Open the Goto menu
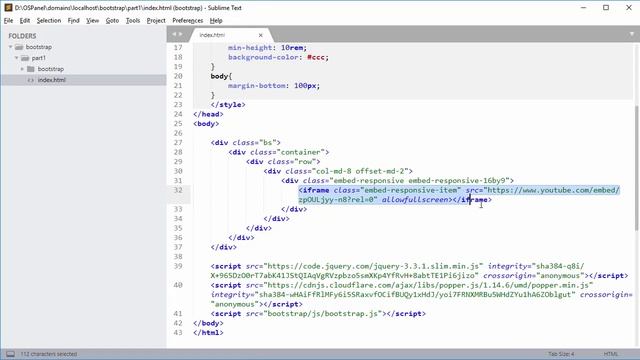This screenshot has height=360, width=640. (x=112, y=20)
